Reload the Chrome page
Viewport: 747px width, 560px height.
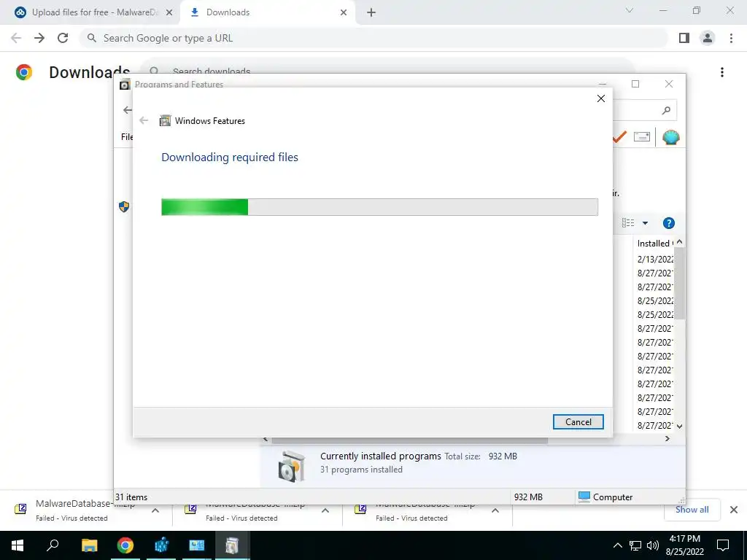click(63, 38)
